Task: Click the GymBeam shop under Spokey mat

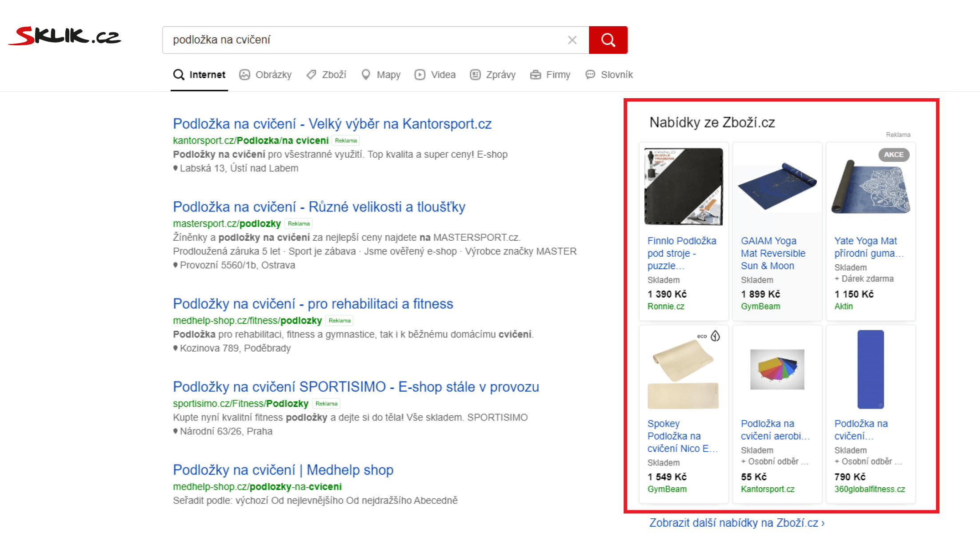Action: pos(667,489)
